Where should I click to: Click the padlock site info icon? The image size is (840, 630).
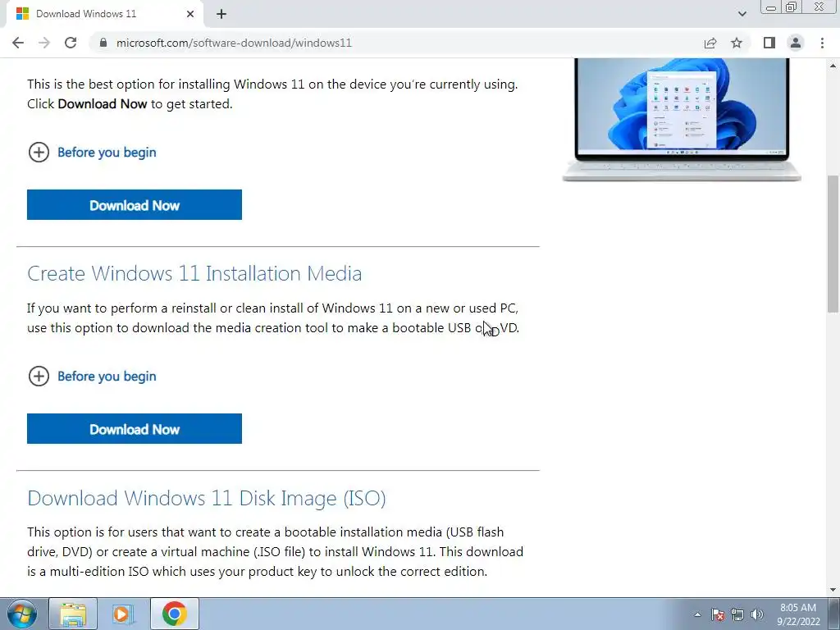[x=103, y=43]
